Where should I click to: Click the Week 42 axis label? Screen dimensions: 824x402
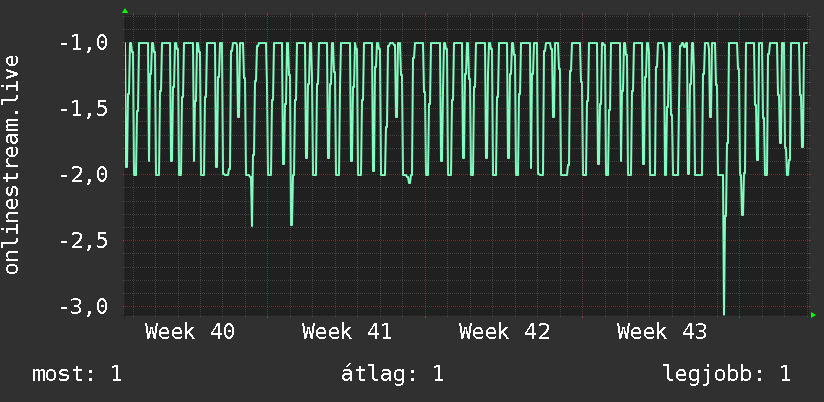pyautogui.click(x=504, y=332)
